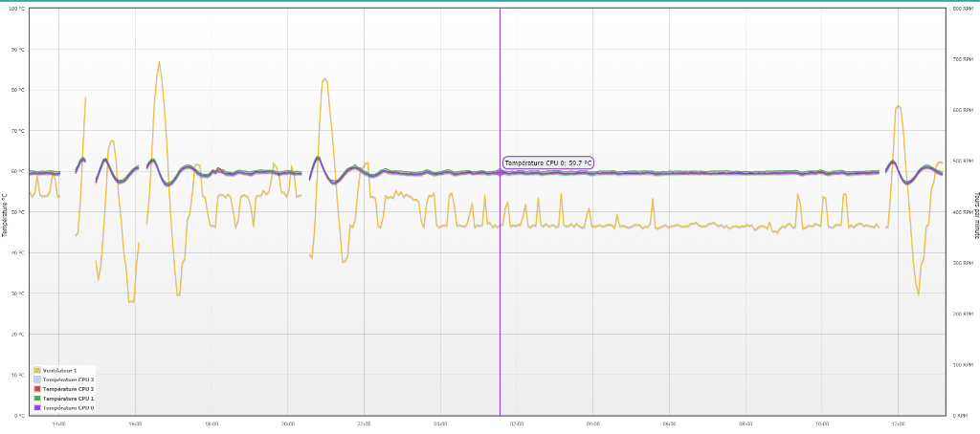This screenshot has height=434, width=980.
Task: Toggle the Ventilateur 1 series label
Action: pos(59,370)
